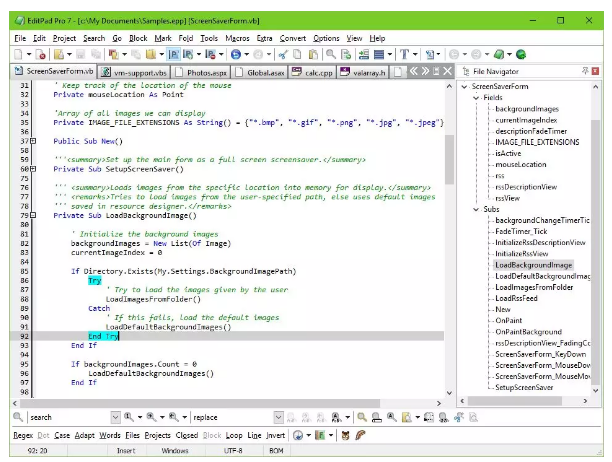This screenshot has height=462, width=612.
Task: Toggle the Regex search option
Action: 23,435
